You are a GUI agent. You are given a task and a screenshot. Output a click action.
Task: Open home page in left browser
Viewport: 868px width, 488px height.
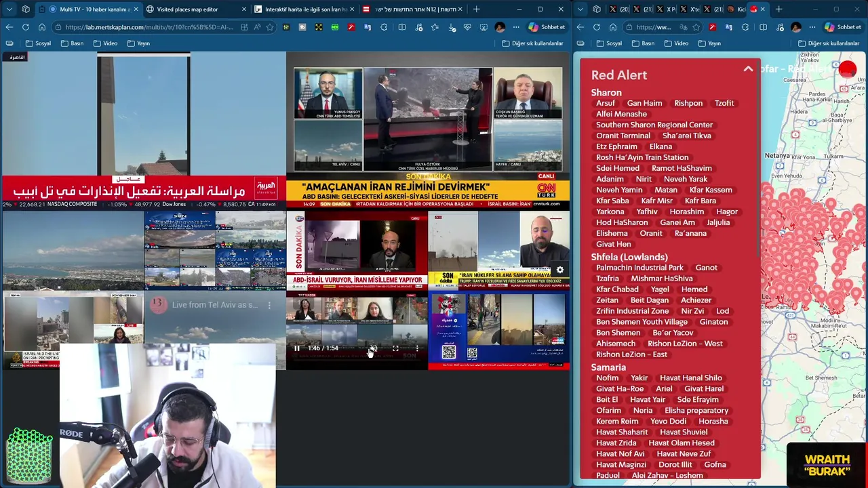[42, 27]
